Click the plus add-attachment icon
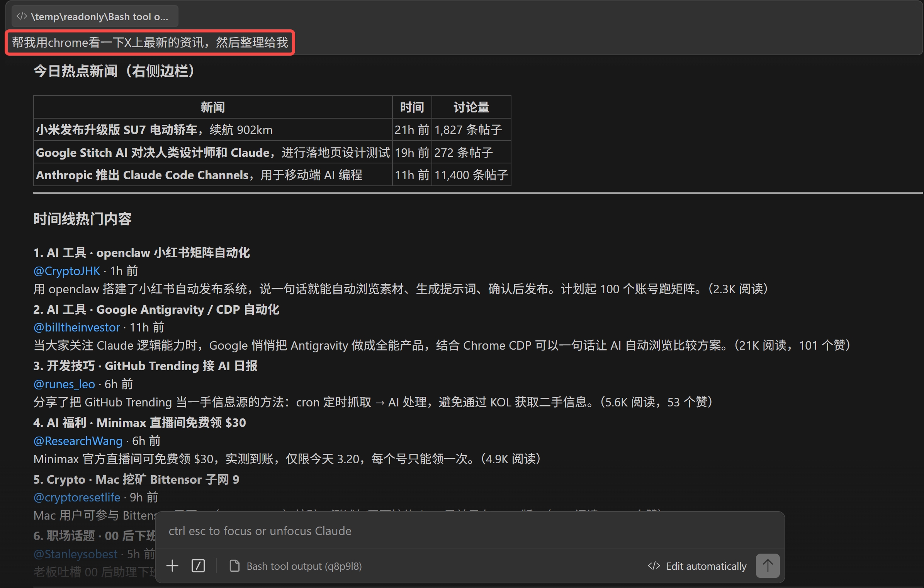 (x=172, y=566)
